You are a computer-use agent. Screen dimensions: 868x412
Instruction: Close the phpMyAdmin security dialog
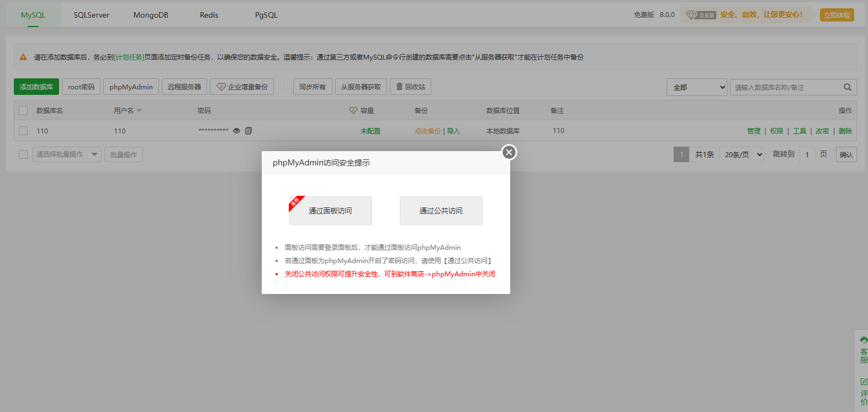click(x=509, y=152)
